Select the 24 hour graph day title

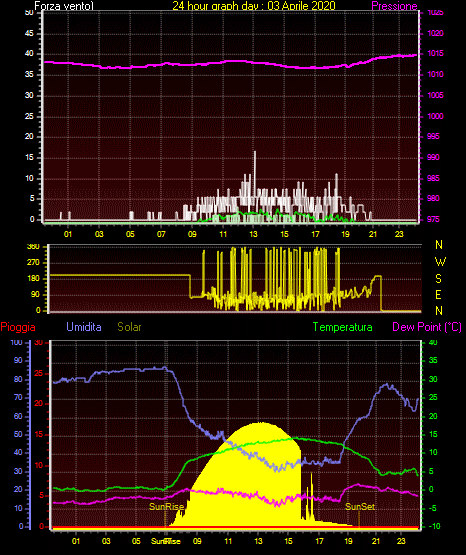click(254, 6)
